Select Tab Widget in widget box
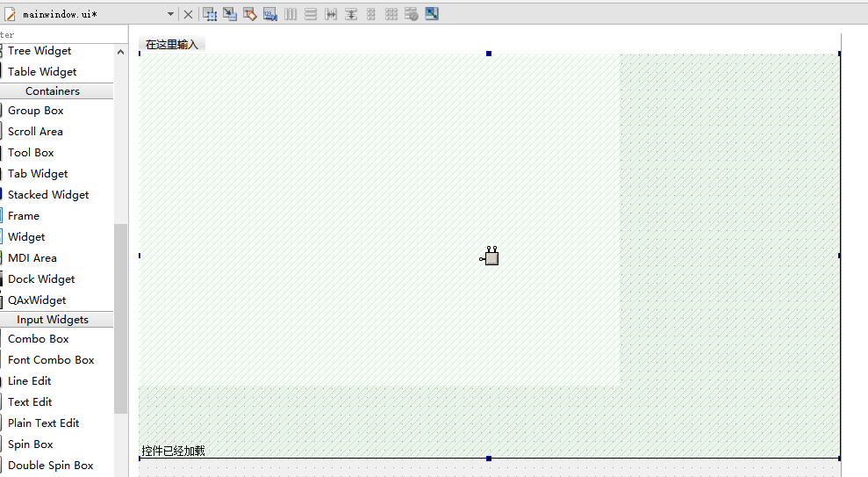 (38, 174)
